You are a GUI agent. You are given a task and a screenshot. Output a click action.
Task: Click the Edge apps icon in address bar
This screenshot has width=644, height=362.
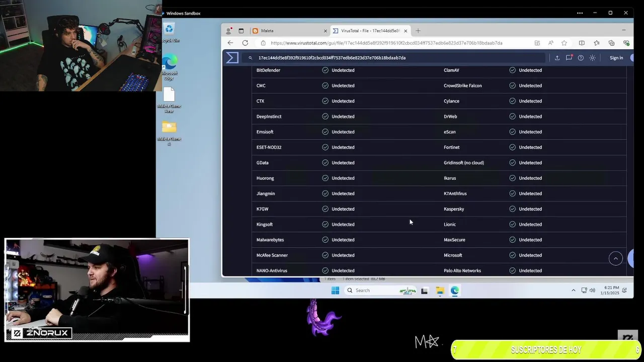click(537, 43)
